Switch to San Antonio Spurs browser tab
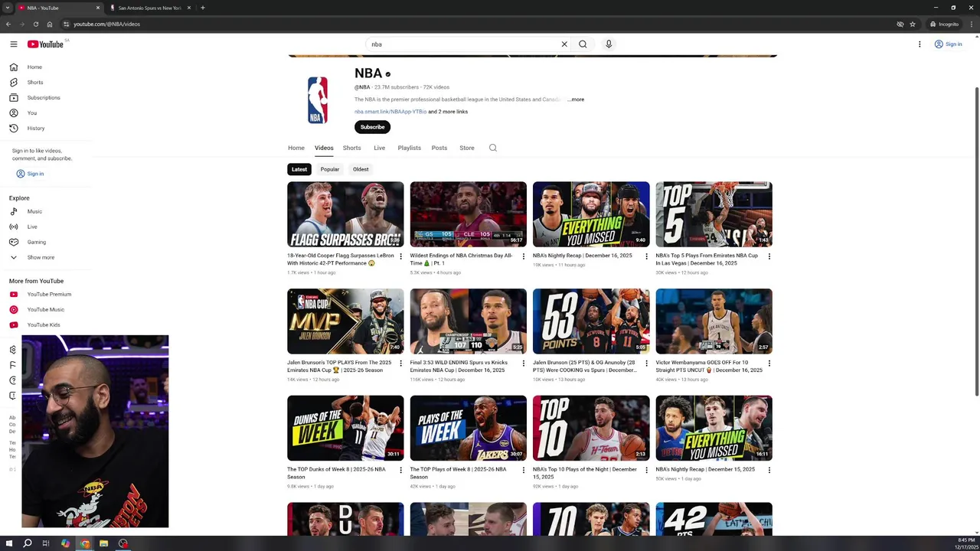This screenshot has height=551, width=980. 150,8
